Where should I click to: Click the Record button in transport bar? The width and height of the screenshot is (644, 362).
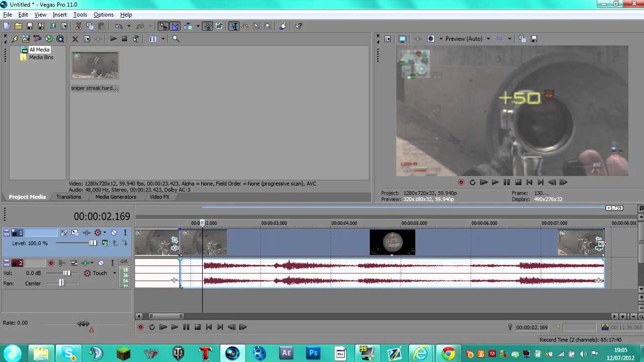click(x=140, y=327)
